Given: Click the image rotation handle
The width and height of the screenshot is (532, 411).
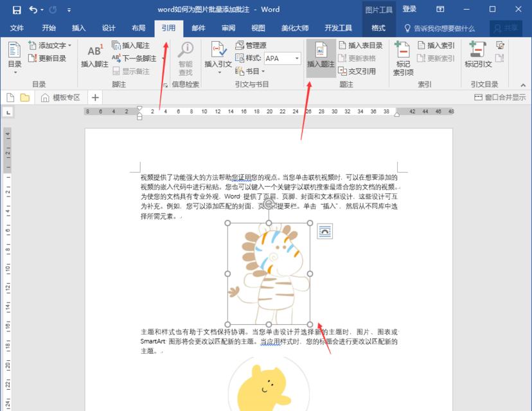Looking at the screenshot, I should point(269,204).
